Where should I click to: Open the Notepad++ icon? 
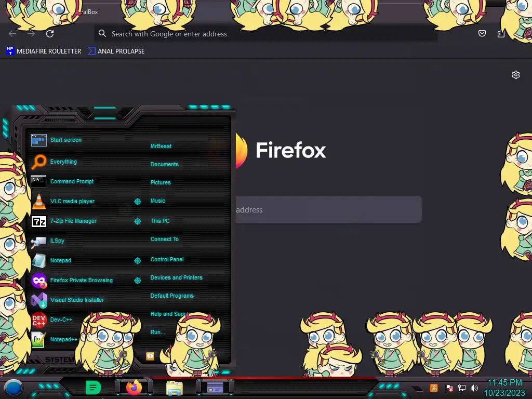[x=38, y=339]
